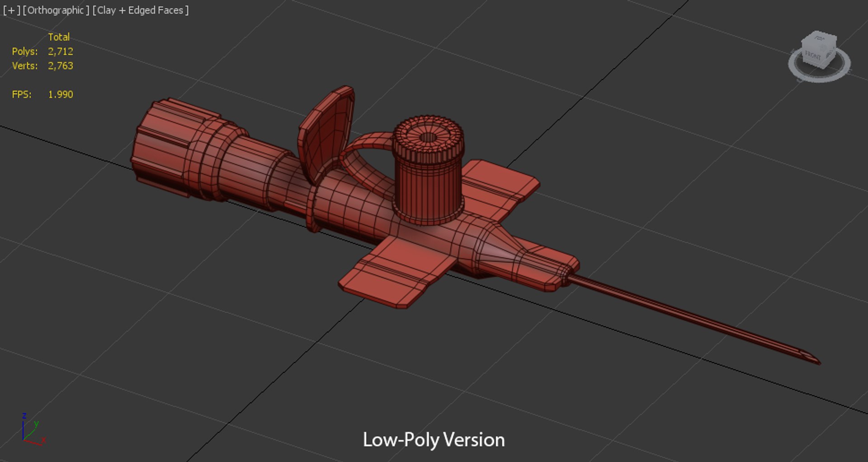The image size is (868, 462).
Task: Open the Clay + Edged Faces shading menu
Action: pos(141,10)
